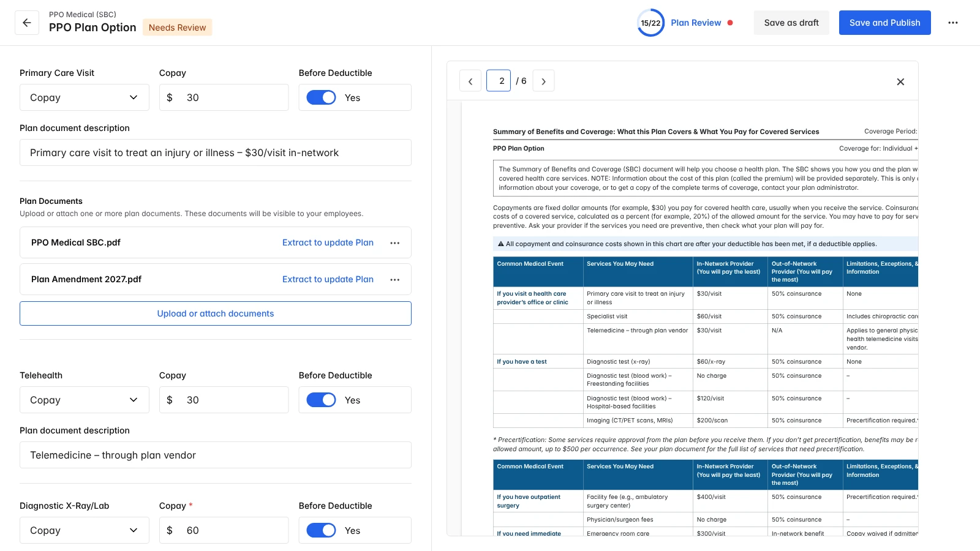This screenshot has height=551, width=980.
Task: Click Save as draft
Action: pos(791,23)
